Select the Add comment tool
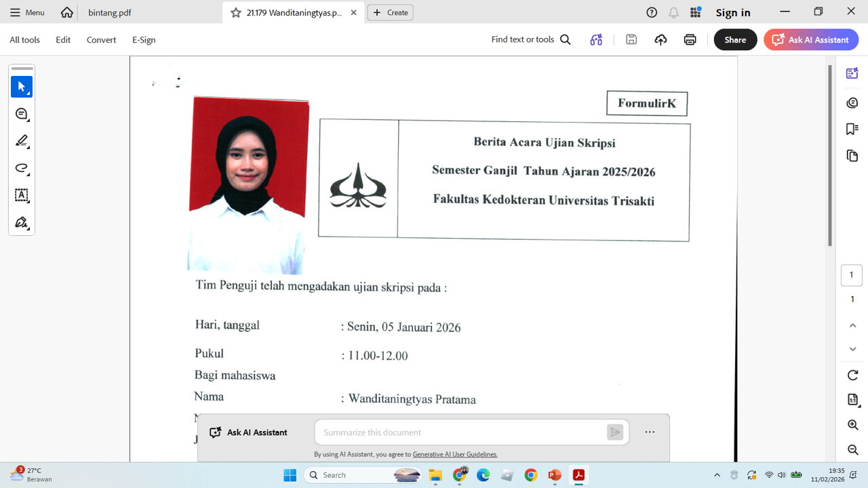This screenshot has height=488, width=868. click(x=22, y=114)
